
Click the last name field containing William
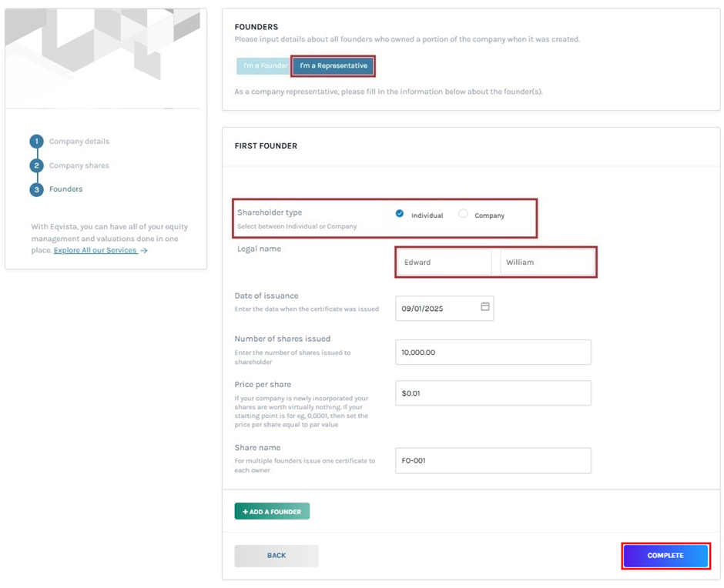548,262
